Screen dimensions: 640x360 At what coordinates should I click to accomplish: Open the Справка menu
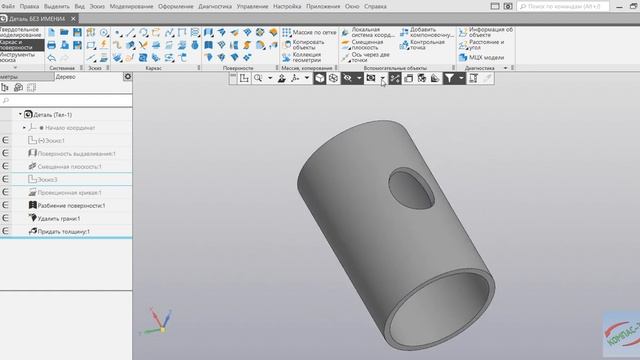[375, 7]
